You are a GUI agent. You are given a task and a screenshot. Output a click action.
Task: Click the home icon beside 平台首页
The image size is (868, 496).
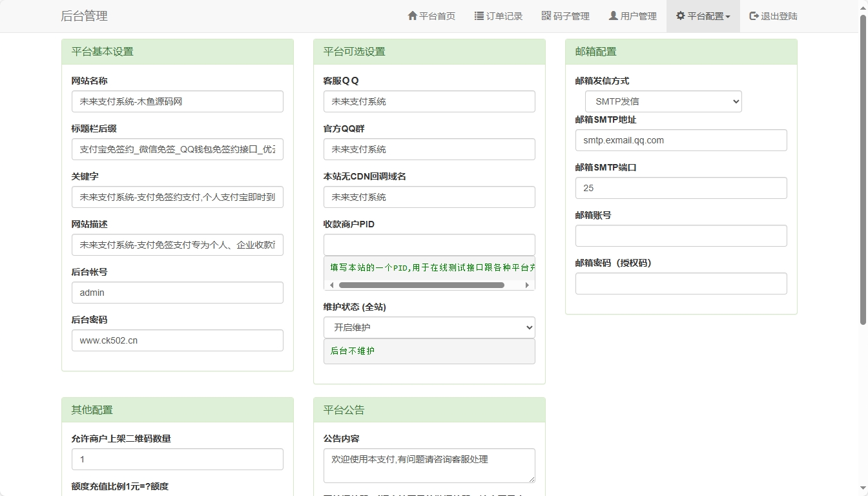[x=412, y=15]
